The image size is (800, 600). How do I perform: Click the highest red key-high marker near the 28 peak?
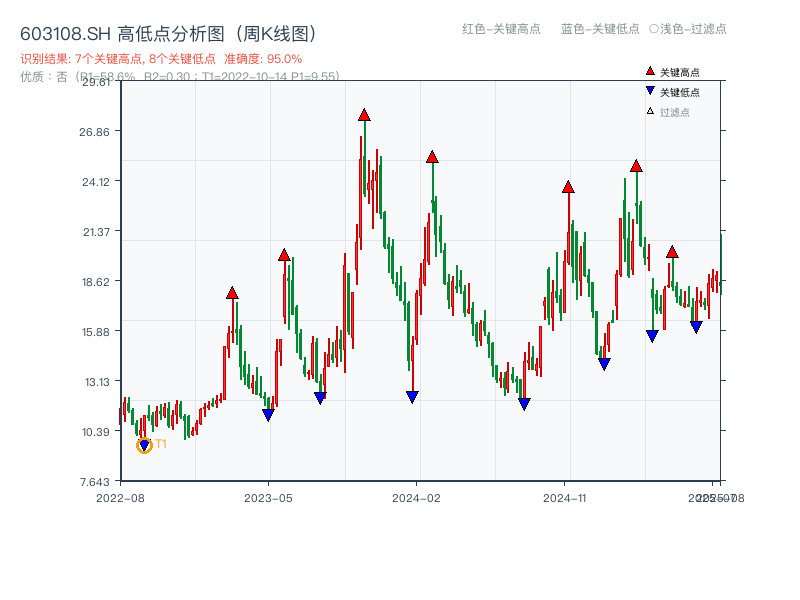click(364, 116)
